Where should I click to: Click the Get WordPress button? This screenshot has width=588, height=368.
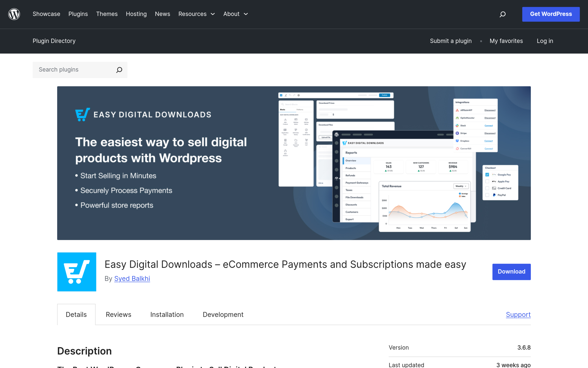pyautogui.click(x=551, y=14)
